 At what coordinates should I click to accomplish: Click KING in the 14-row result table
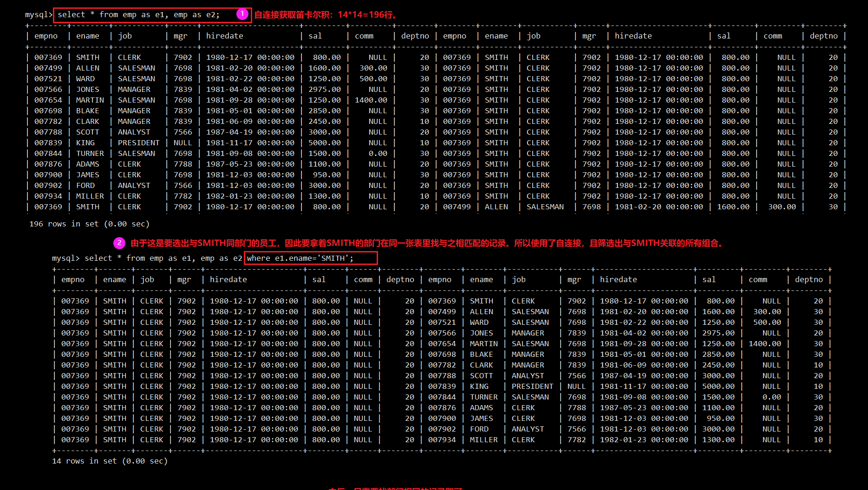click(479, 386)
